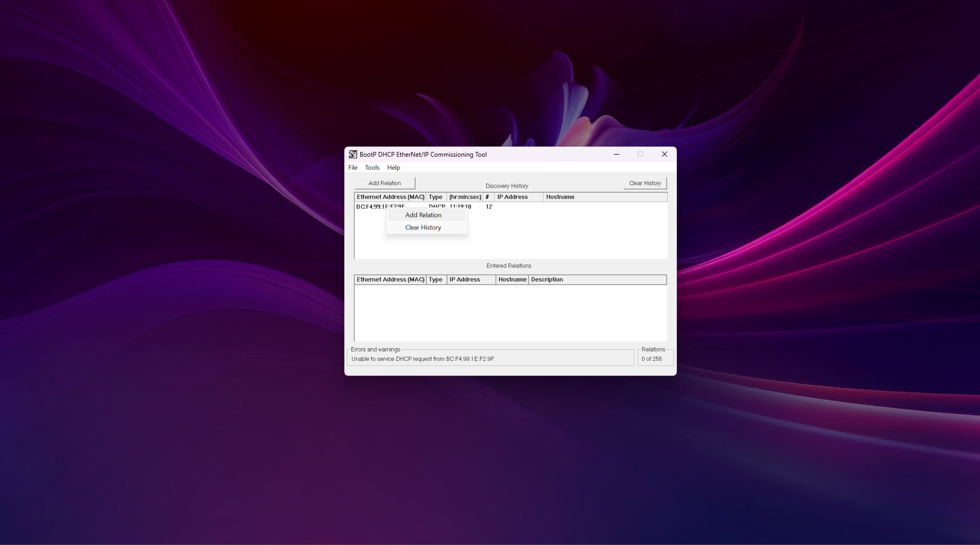Minimize the BootP DHCP Commissioning Tool window

point(616,154)
